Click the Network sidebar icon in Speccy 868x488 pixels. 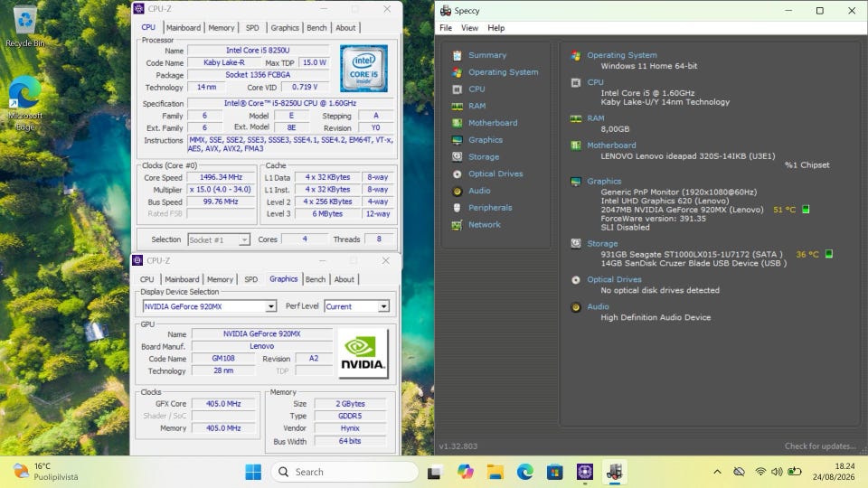pos(457,225)
